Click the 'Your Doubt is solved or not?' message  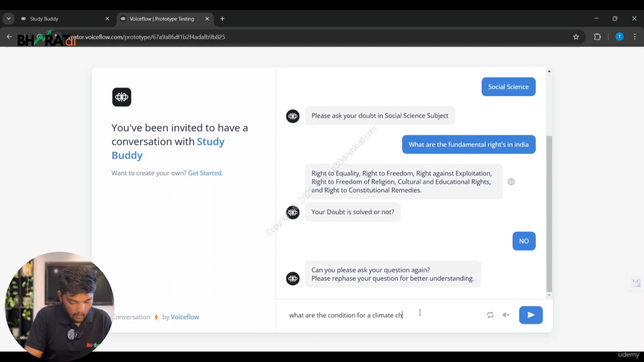click(353, 212)
